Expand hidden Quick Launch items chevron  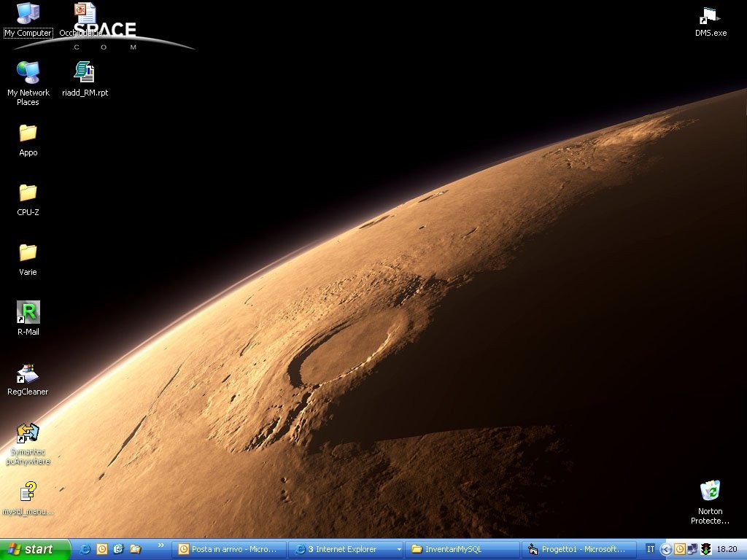[161, 545]
